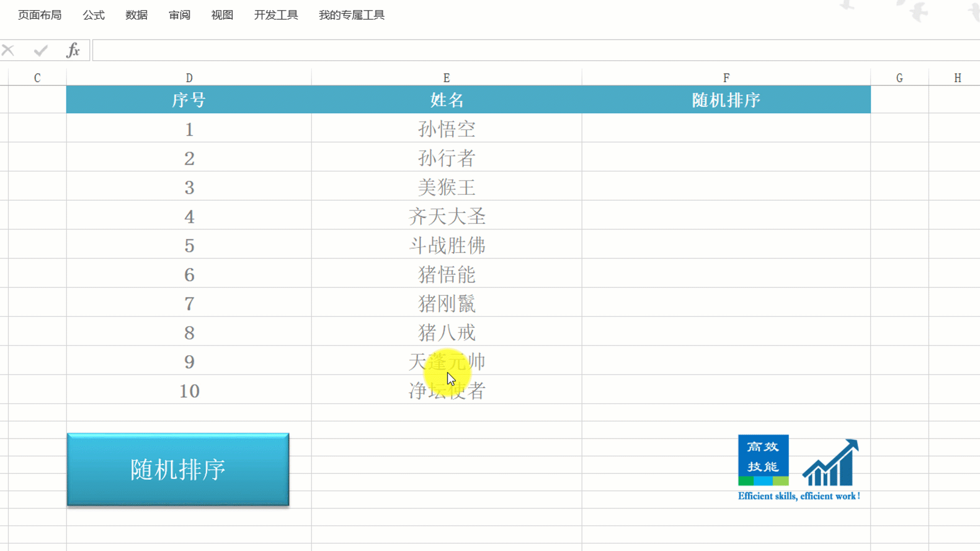
Task: Select the 随机排序 header cell
Action: 726,99
